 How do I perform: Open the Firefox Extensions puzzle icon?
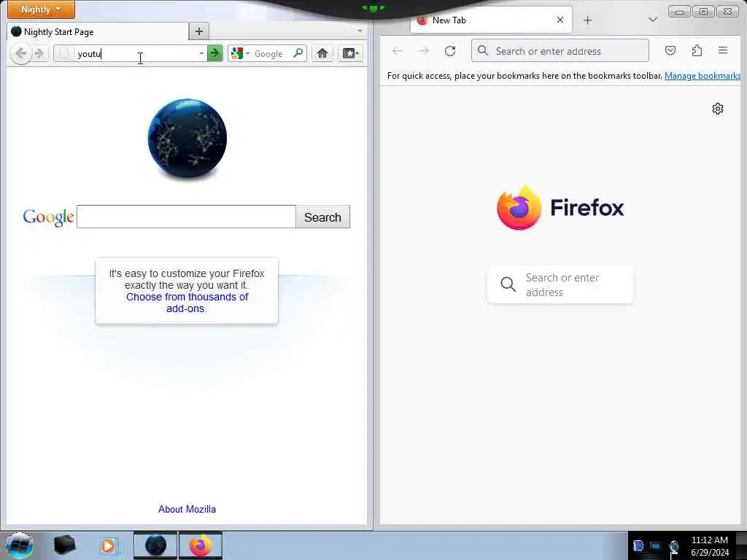tap(697, 50)
